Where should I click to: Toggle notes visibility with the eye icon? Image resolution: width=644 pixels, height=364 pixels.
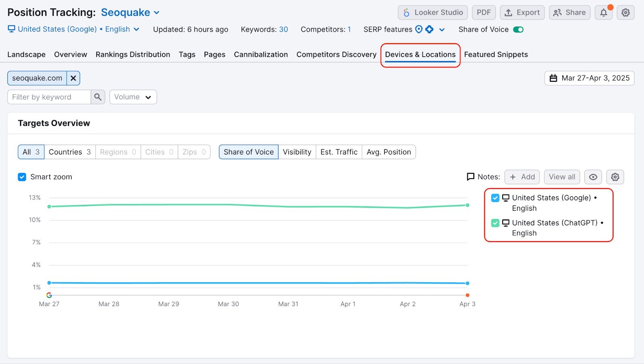593,177
